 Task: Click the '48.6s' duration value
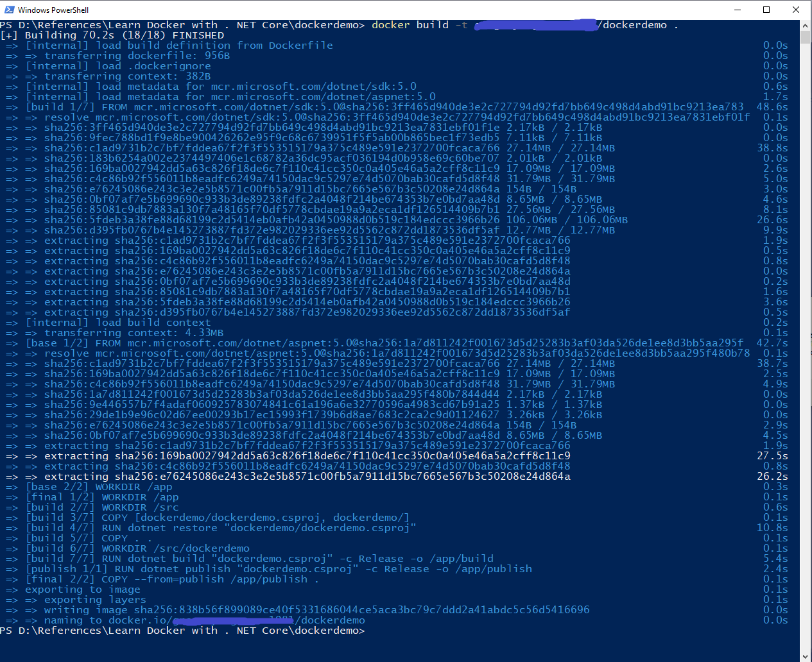pyautogui.click(x=773, y=107)
